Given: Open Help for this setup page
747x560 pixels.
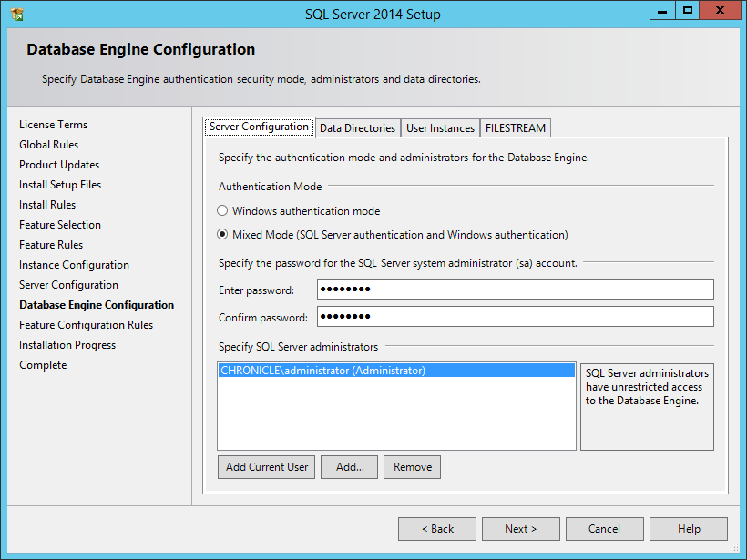Looking at the screenshot, I should [x=689, y=529].
